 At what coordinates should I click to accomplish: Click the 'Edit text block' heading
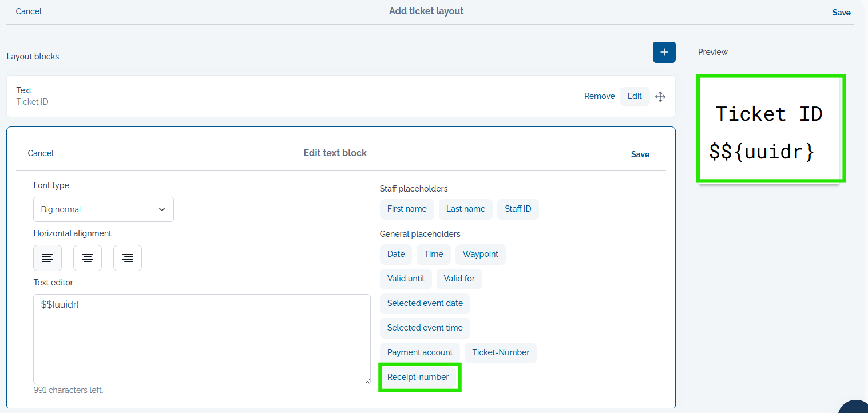pyautogui.click(x=335, y=153)
